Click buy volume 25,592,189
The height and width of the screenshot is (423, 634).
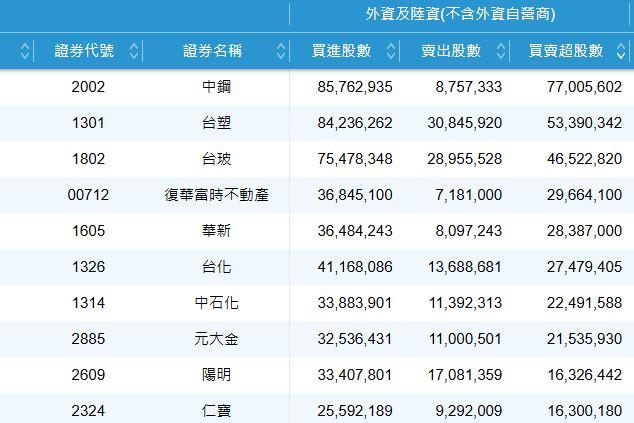pyautogui.click(x=355, y=411)
